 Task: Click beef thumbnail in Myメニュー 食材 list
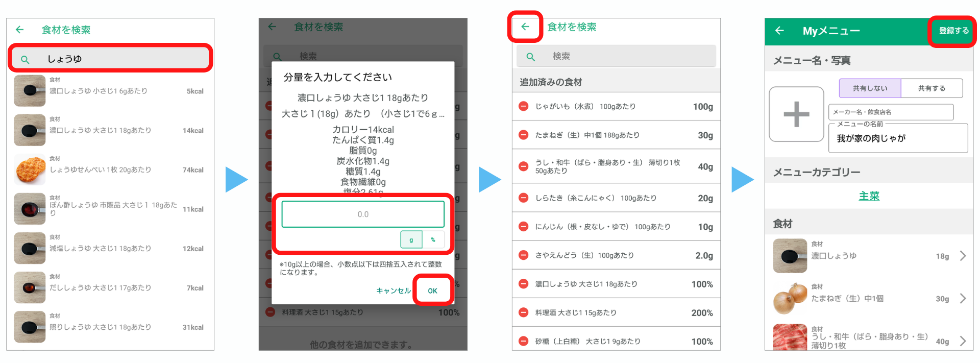coord(790,337)
